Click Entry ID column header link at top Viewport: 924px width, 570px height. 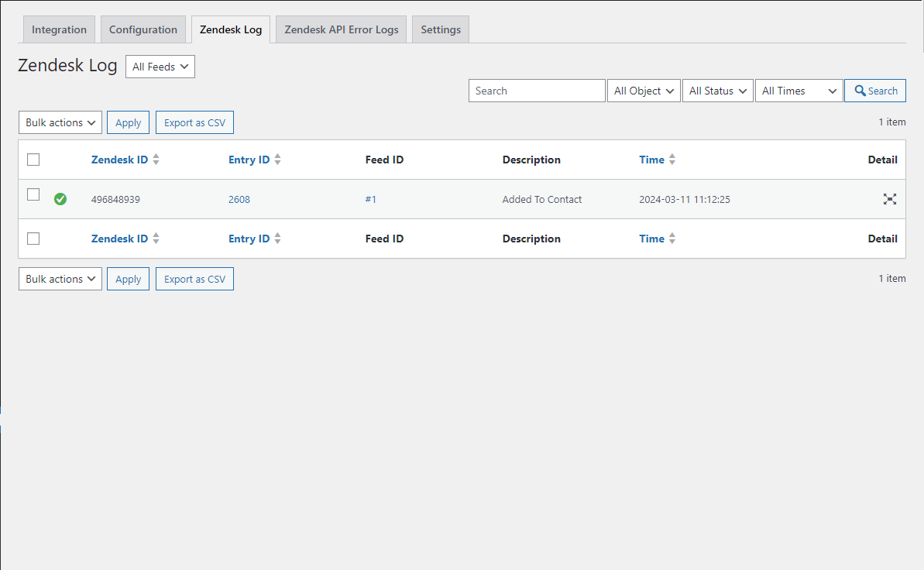coord(249,160)
